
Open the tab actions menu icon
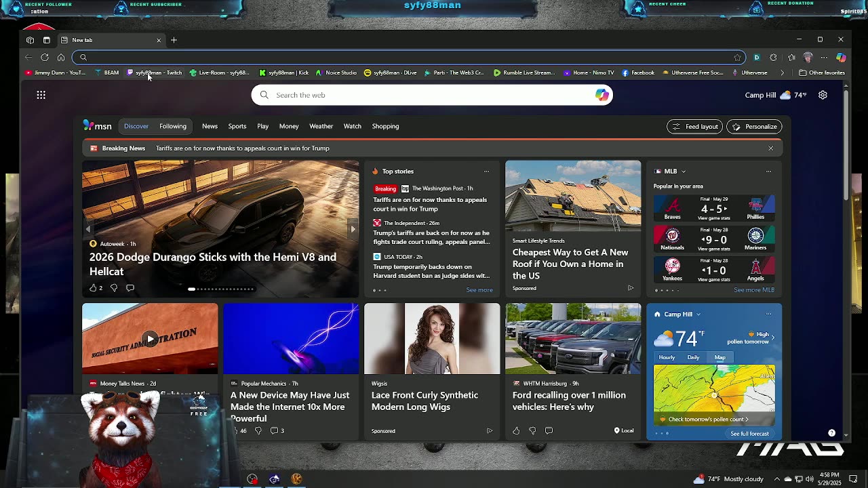click(x=46, y=40)
